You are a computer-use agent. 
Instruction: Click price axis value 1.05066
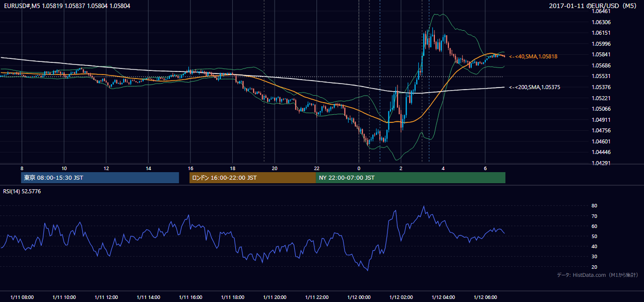point(602,109)
